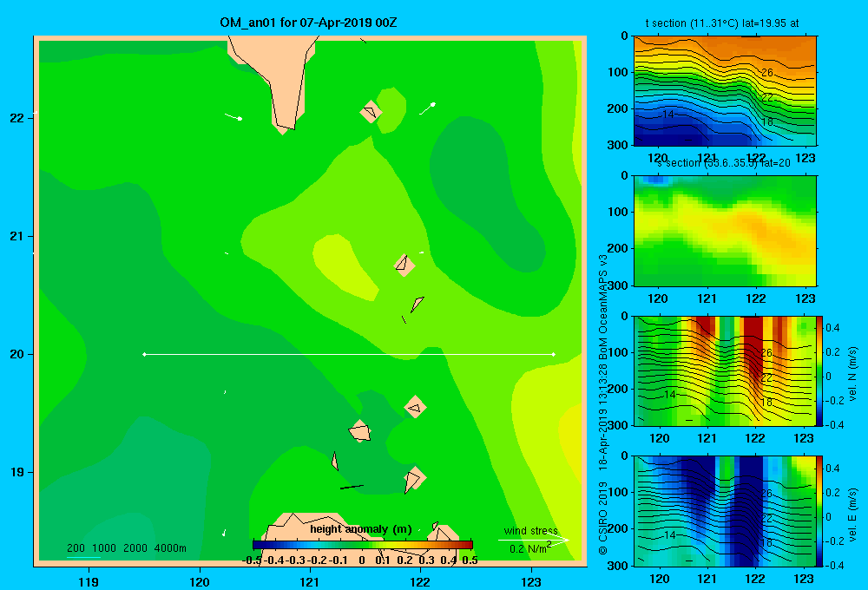Click the yellow-green height maximum near 121E 20.8N
This screenshot has width=868, height=590.
[345, 267]
